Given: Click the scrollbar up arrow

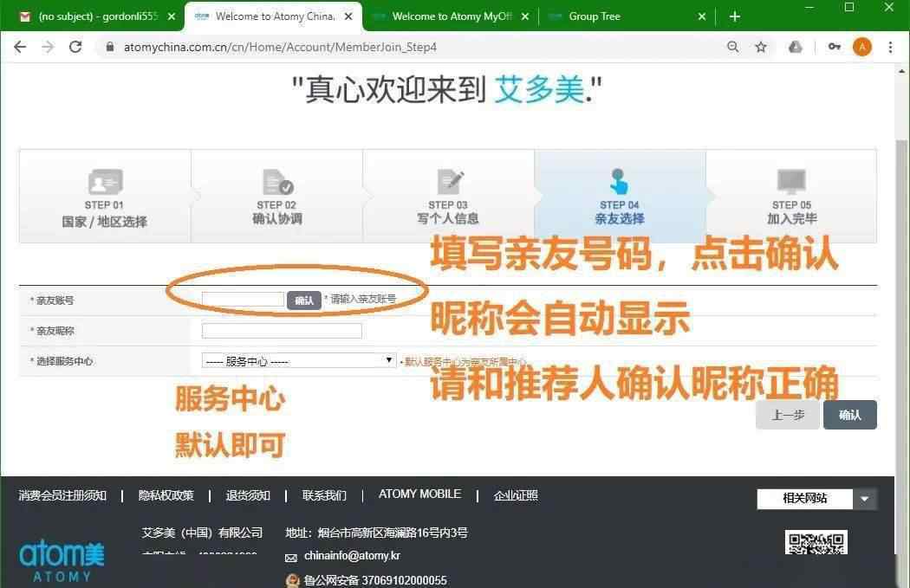Looking at the screenshot, I should click(x=901, y=71).
